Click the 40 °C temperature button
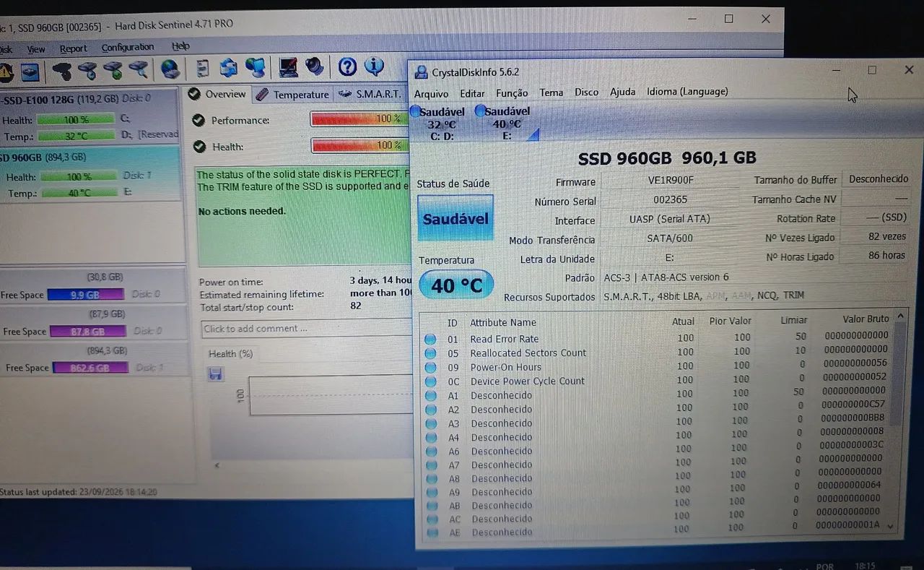Screen dimensions: 924x570 (x=456, y=285)
